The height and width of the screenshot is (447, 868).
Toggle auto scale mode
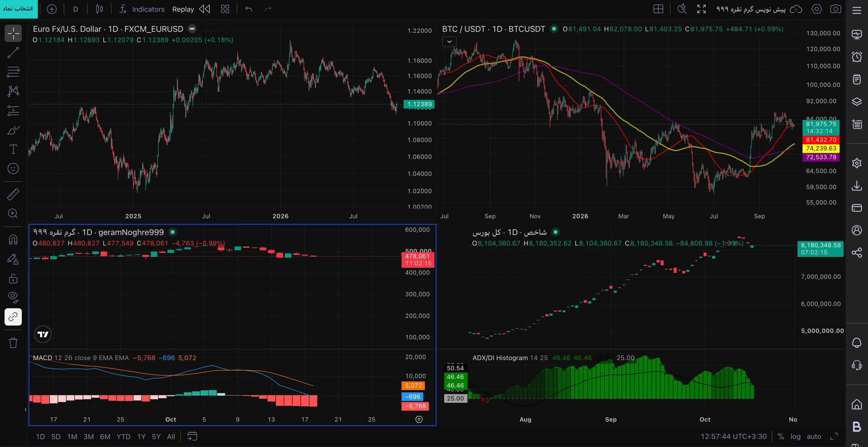(814, 436)
